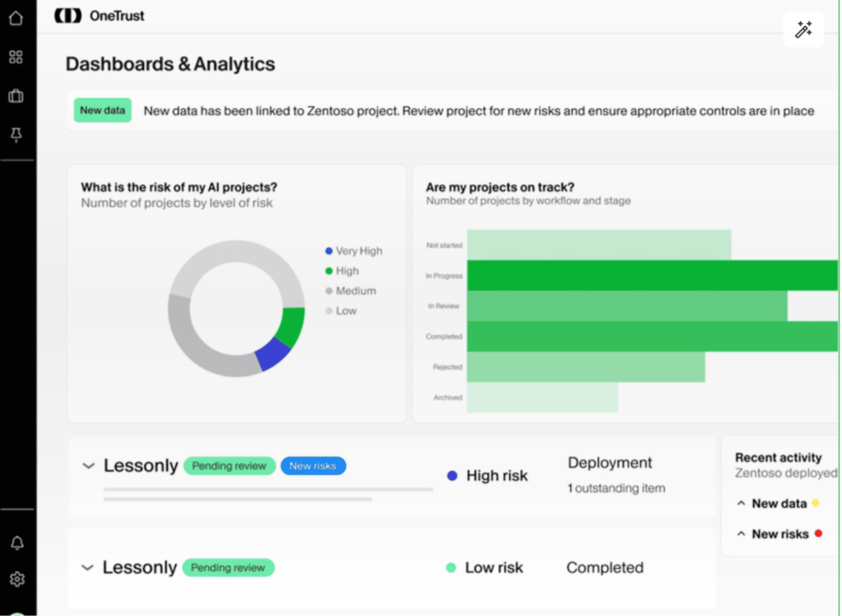Open the dashboard grid icon in sidebar
842x616 pixels.
tap(16, 57)
